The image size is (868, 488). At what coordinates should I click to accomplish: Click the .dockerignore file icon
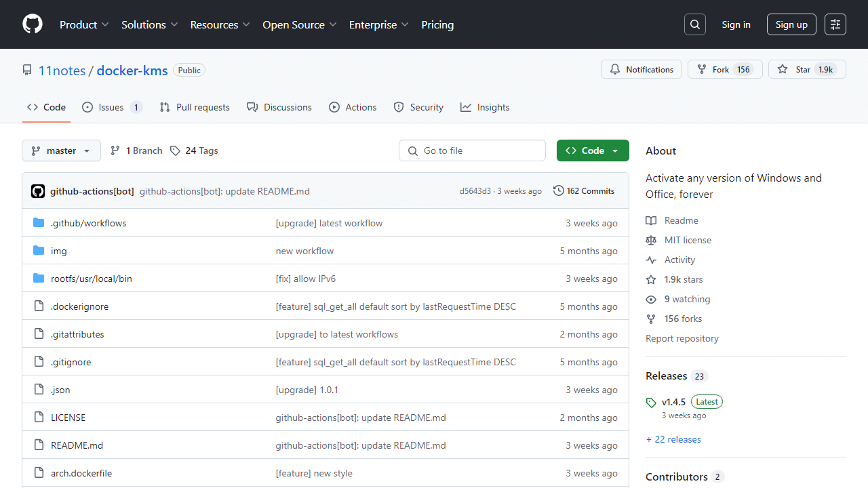[39, 306]
